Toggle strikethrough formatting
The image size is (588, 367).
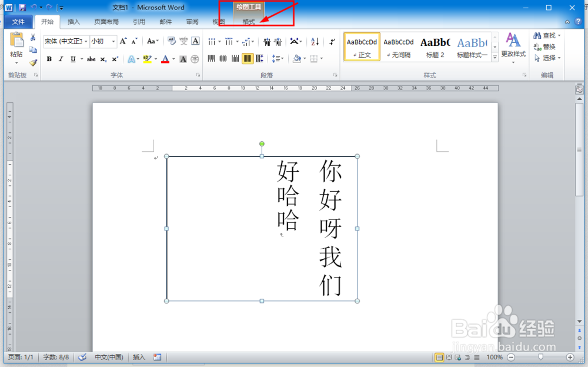coord(91,58)
